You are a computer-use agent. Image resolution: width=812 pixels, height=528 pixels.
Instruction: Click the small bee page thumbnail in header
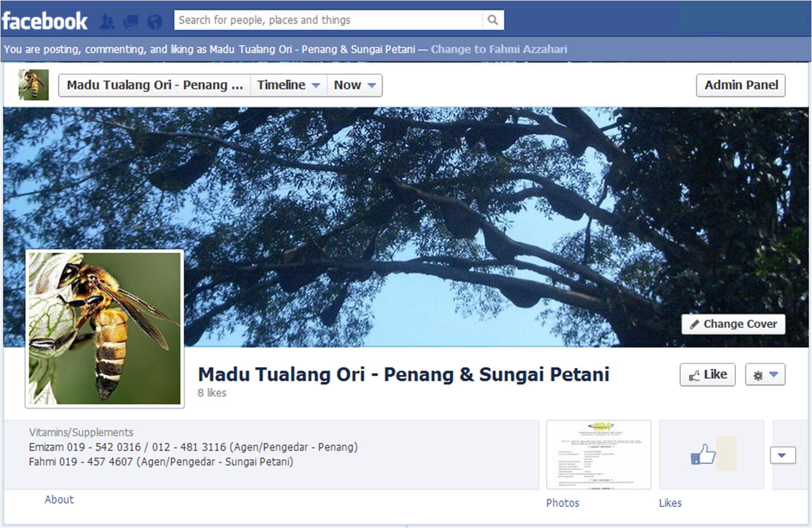[34, 85]
